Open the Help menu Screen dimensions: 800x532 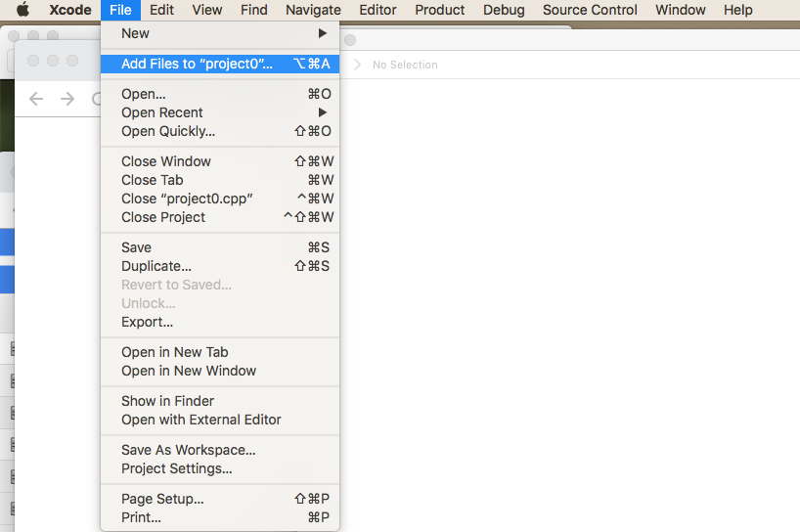tap(737, 10)
